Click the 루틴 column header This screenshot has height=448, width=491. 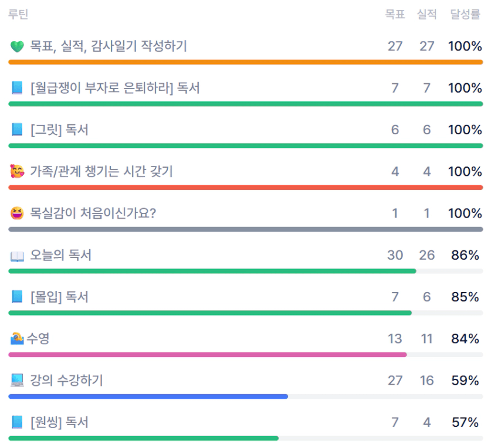[x=18, y=15]
